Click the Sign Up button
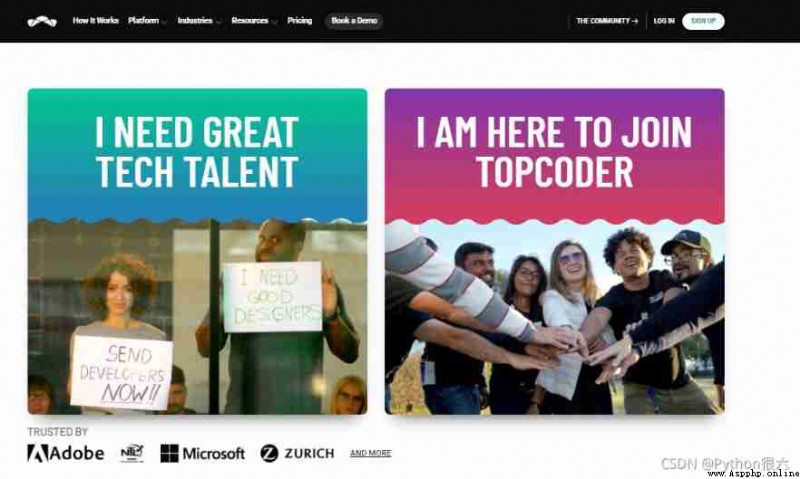800x479 pixels. [703, 21]
